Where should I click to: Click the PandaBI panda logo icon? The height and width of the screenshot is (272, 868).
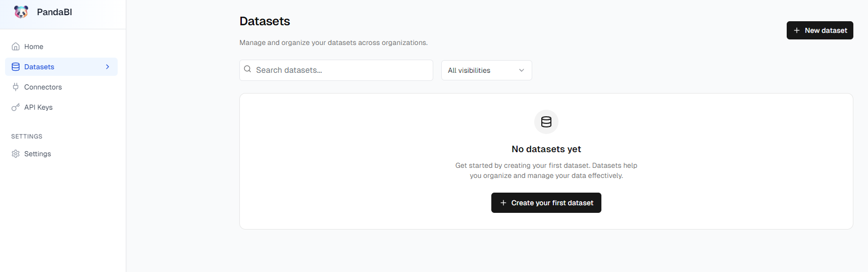pos(21,12)
